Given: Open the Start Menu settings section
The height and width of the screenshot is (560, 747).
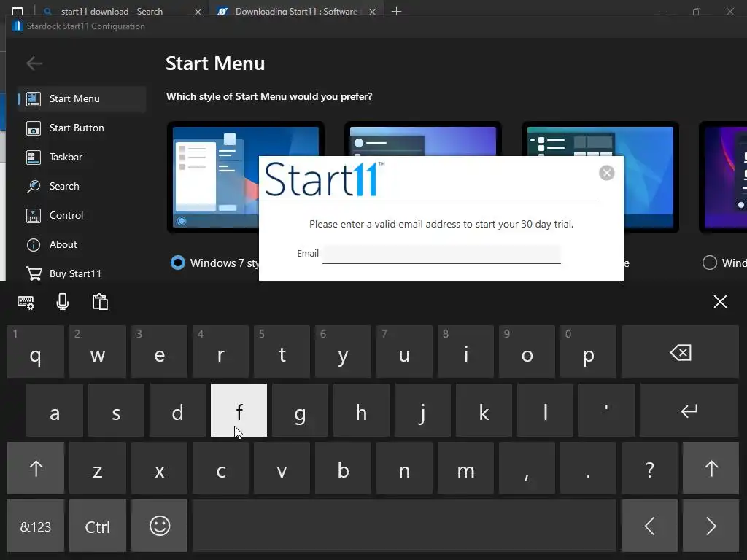Looking at the screenshot, I should (x=81, y=98).
